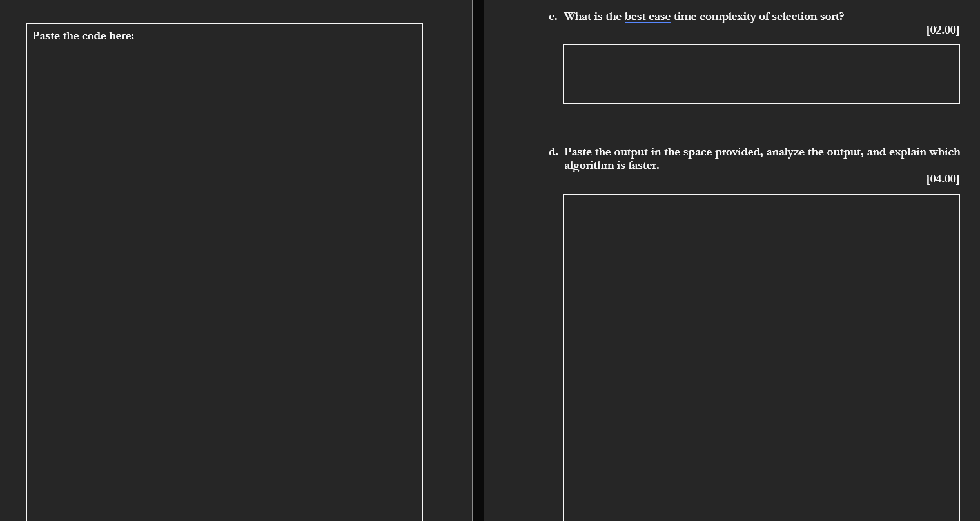Viewport: 980px width, 521px height.
Task: Click the 'Paste the code here:' label
Action: 83,36
